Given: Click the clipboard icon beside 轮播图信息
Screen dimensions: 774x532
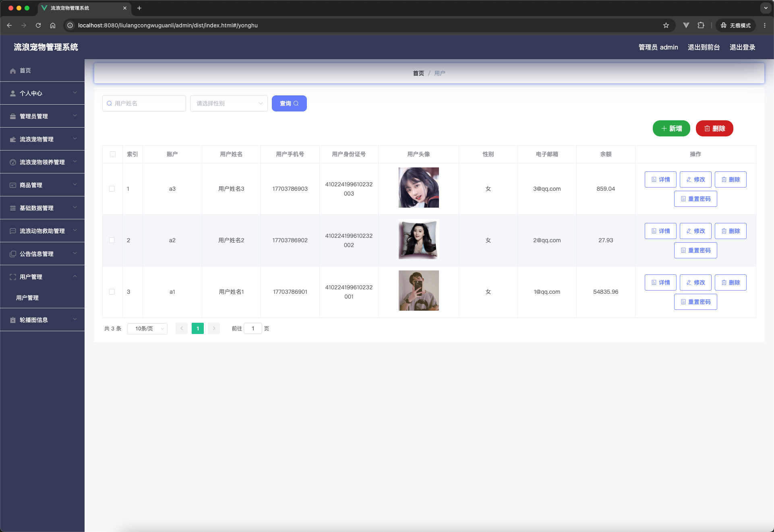Looking at the screenshot, I should [13, 320].
